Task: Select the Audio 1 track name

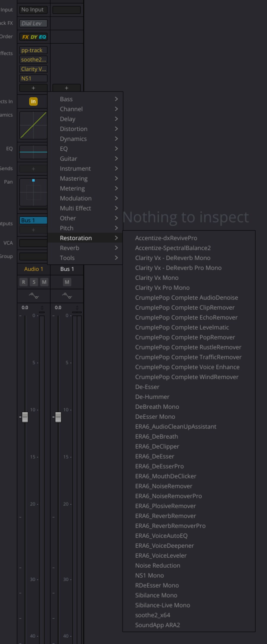Action: (34, 269)
